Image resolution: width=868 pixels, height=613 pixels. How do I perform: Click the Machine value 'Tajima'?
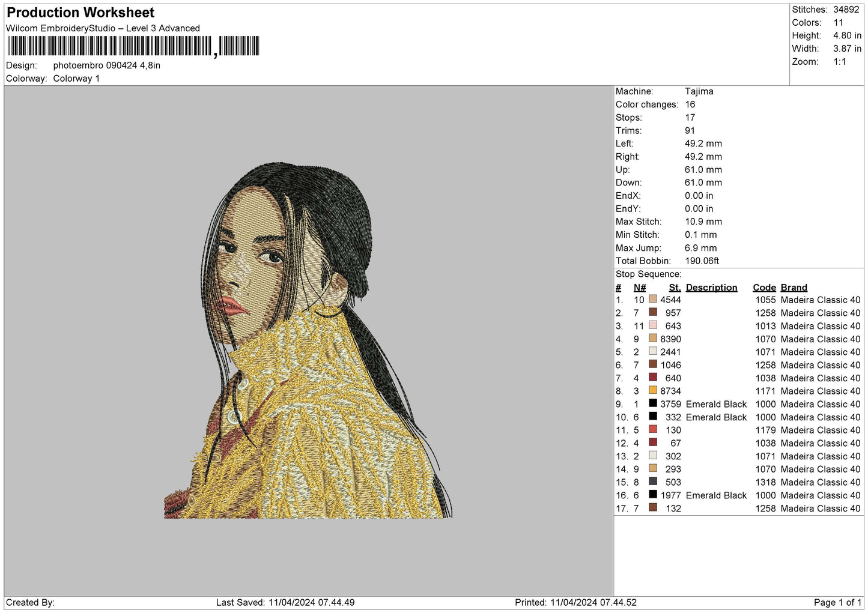coord(699,91)
